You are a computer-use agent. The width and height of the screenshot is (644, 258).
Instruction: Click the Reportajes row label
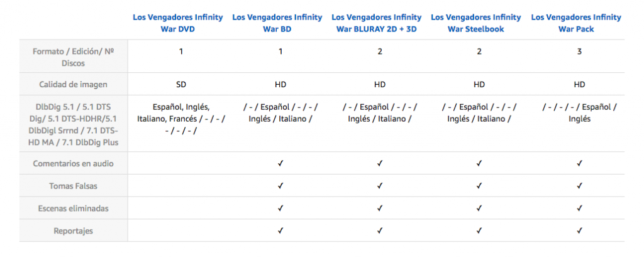(x=73, y=231)
